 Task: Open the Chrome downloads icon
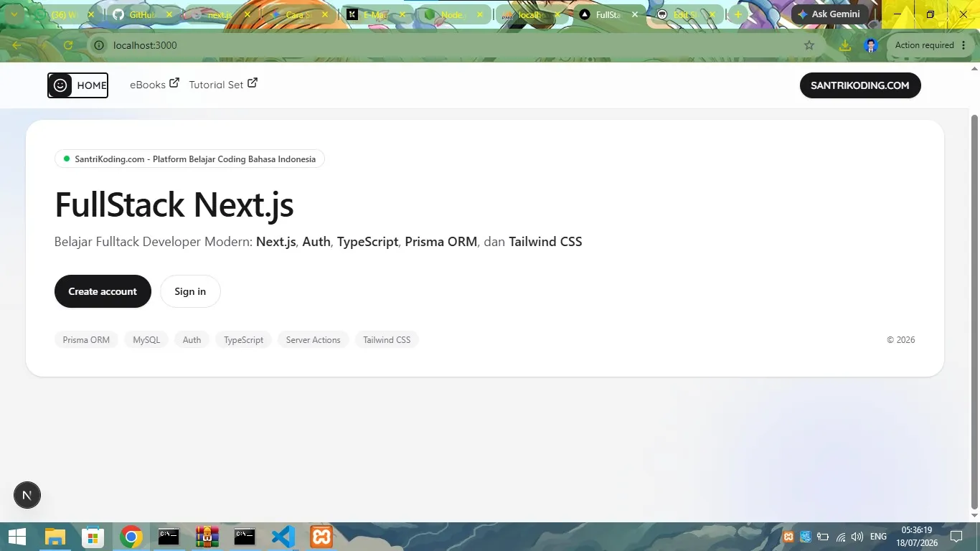point(844,45)
